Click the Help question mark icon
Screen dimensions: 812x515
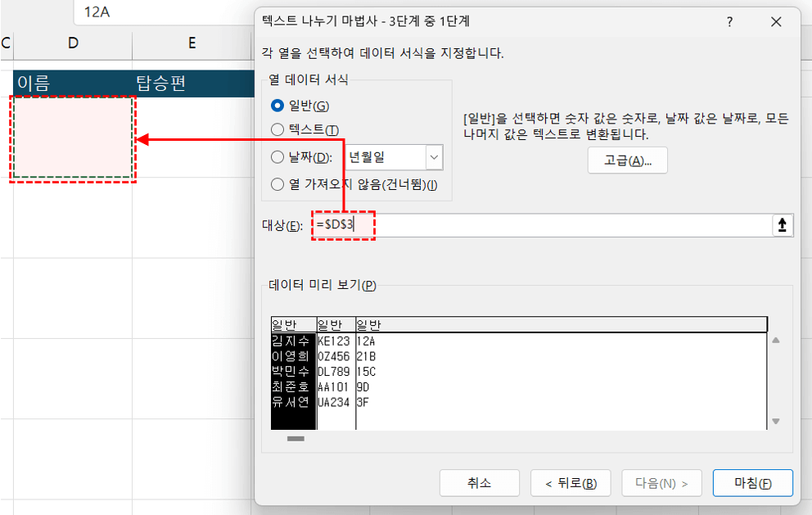[729, 22]
